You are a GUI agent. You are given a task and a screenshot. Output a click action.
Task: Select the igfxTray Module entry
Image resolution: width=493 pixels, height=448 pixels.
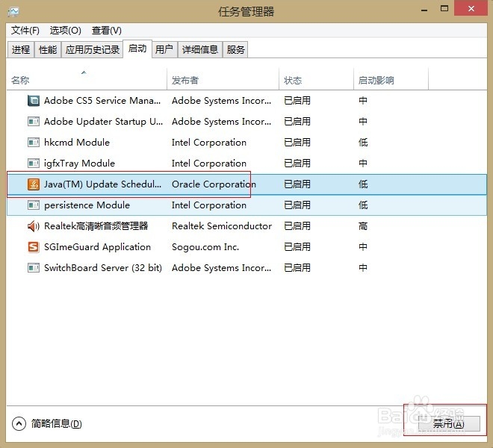click(x=79, y=164)
